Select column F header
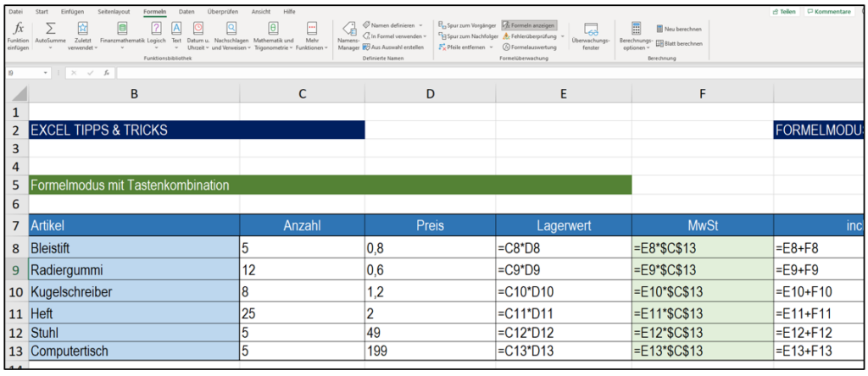The width and height of the screenshot is (868, 376). point(703,94)
